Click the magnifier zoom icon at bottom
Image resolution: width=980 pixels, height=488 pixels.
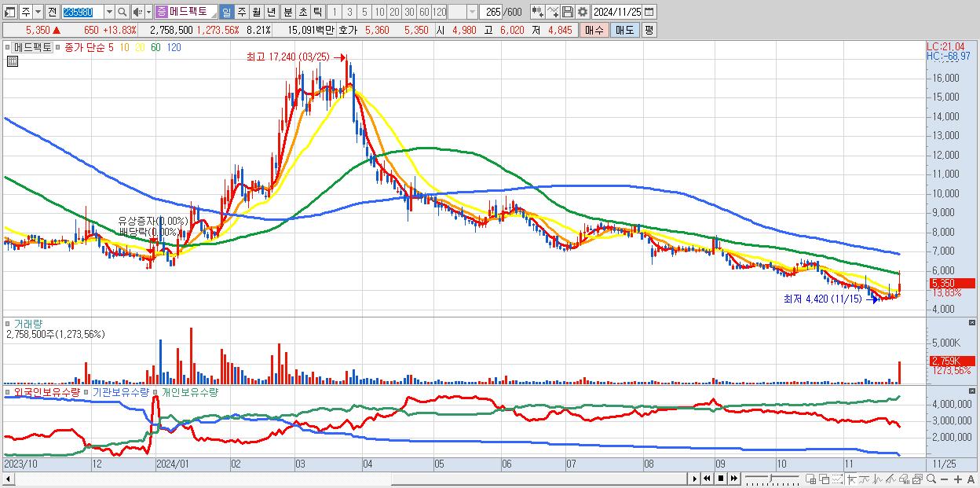(x=931, y=479)
